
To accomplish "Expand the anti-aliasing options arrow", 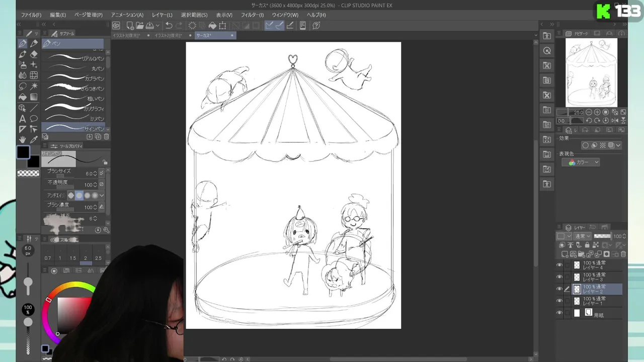I will point(102,196).
